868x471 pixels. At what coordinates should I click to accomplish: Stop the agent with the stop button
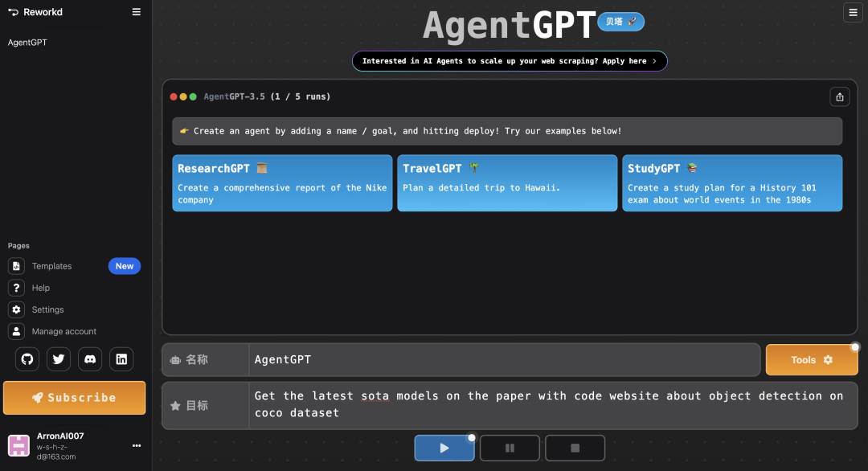click(x=575, y=448)
